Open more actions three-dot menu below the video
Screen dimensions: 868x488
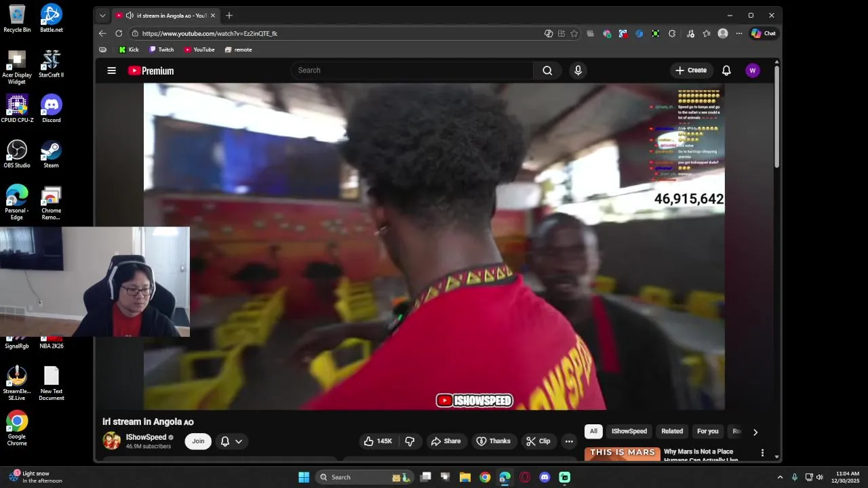click(569, 441)
